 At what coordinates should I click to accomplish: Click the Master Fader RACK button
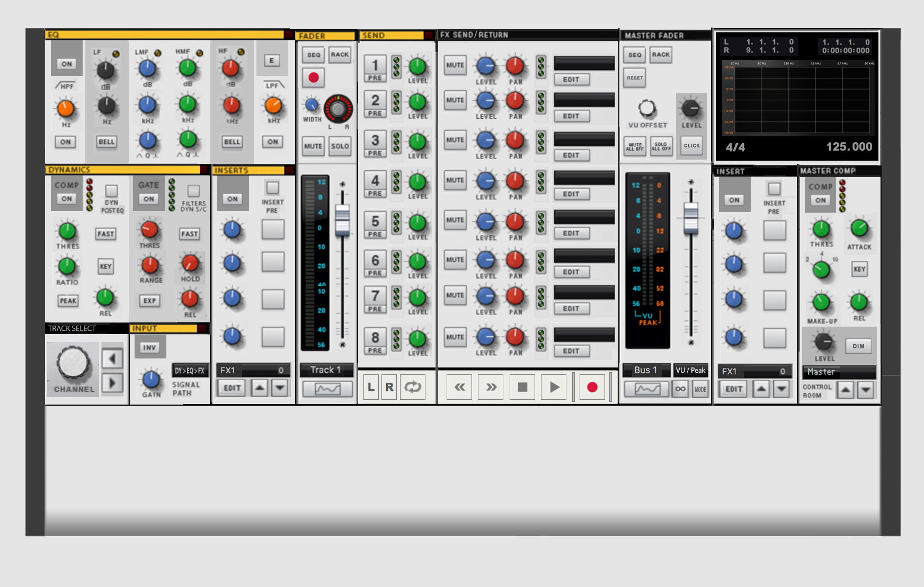[x=661, y=55]
